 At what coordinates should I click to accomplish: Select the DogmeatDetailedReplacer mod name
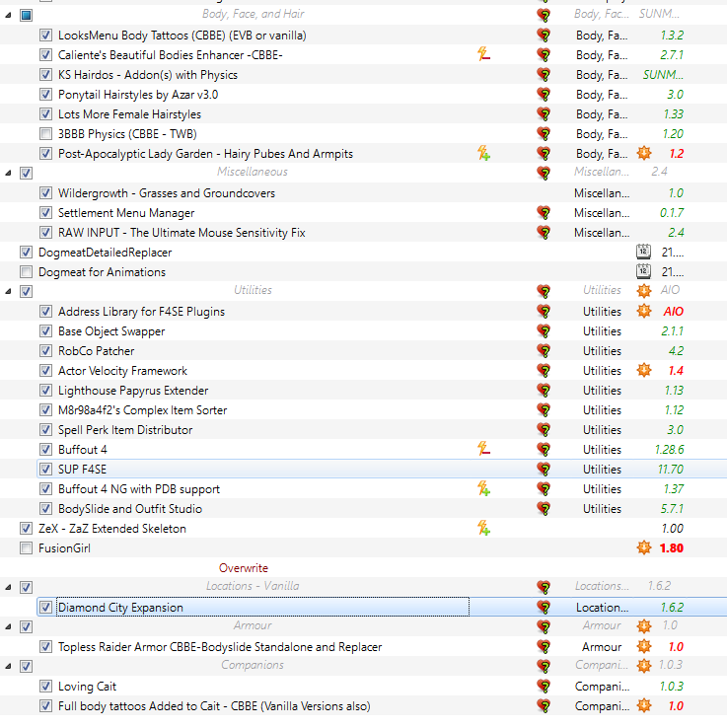click(105, 253)
